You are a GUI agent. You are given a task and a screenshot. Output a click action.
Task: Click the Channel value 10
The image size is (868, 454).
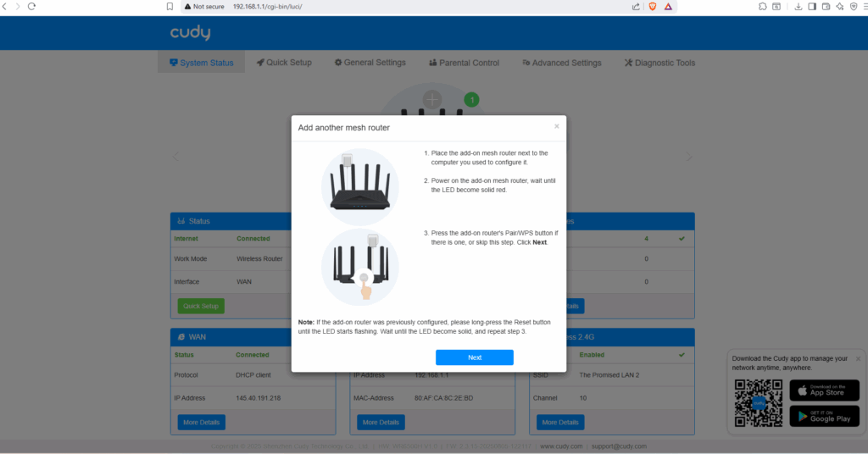583,398
